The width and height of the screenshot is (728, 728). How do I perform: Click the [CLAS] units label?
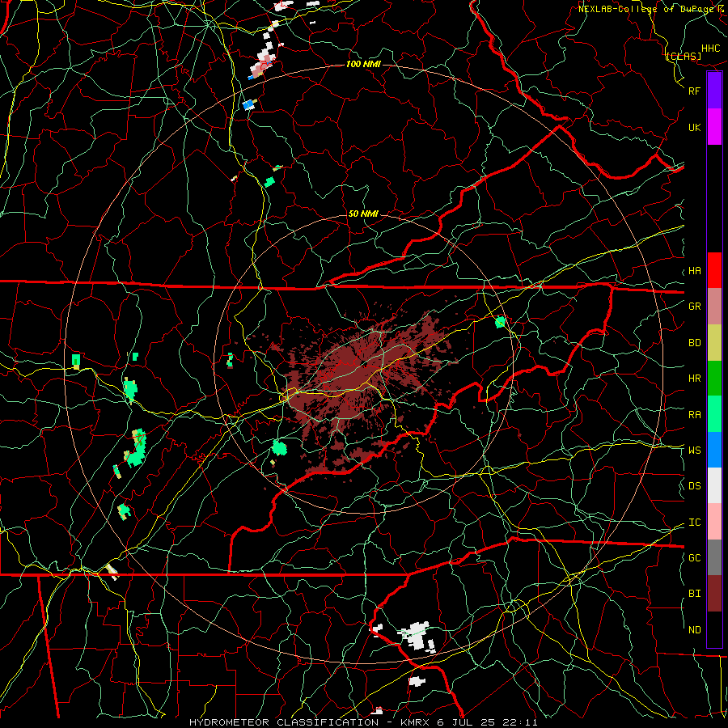click(683, 56)
